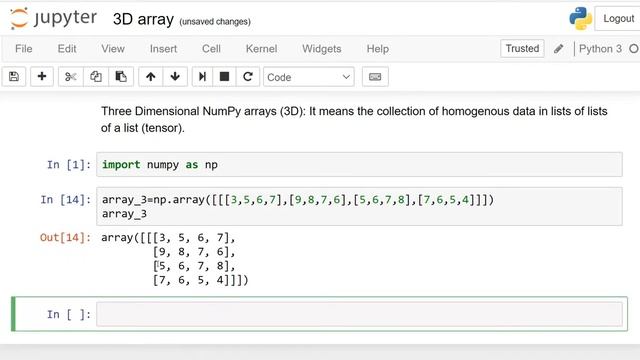Click the Python 3 kernel name

tap(600, 49)
